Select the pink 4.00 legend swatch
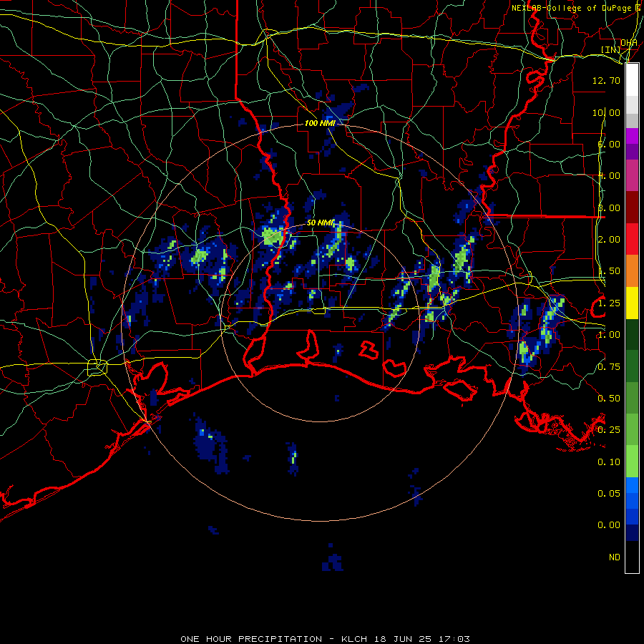Image resolution: width=644 pixels, height=644 pixels. click(x=632, y=175)
